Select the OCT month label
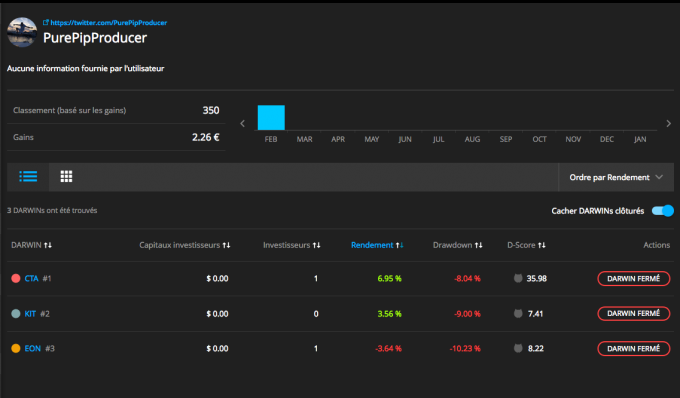Viewport: 680px width, 398px height. pos(539,139)
